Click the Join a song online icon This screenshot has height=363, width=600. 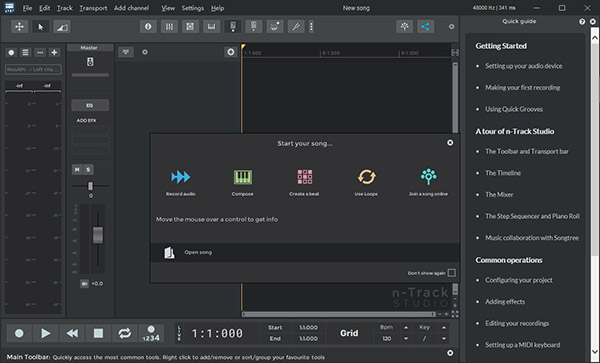(428, 176)
